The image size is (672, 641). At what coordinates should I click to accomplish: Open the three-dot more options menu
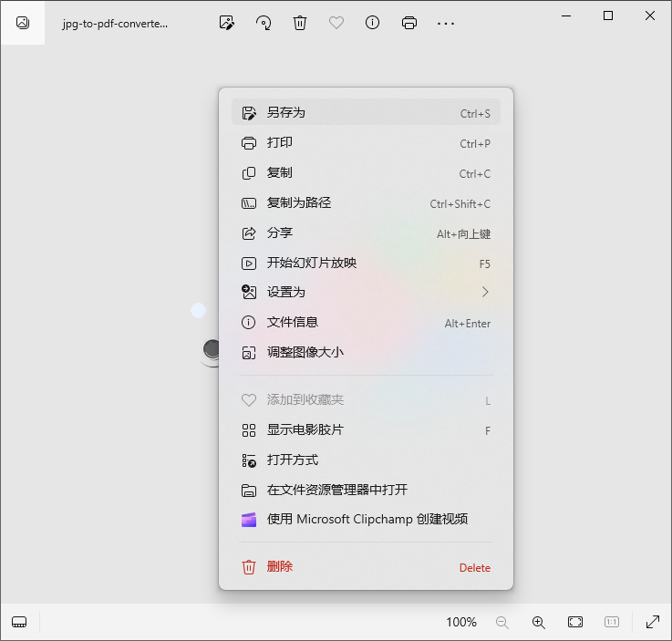click(446, 24)
